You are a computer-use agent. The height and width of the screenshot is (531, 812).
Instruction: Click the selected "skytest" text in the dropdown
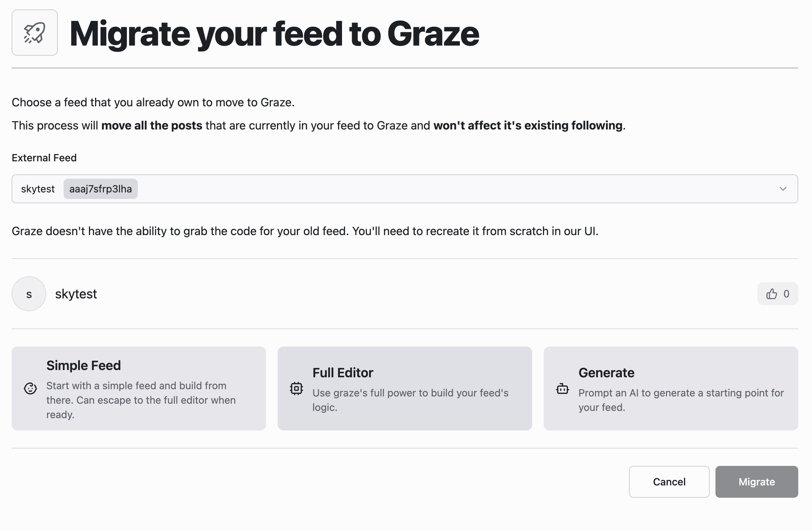[x=38, y=189]
